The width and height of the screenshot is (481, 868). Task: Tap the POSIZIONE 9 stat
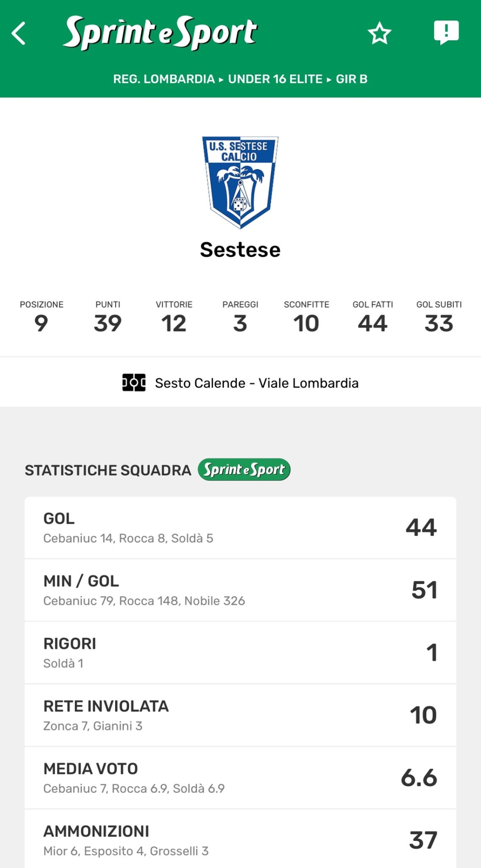42,317
